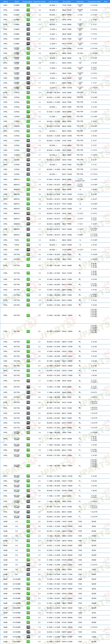Viewport: 110px width, 644px height.
Task: Click PB icon in SAAB 9-5 KOMBI 154kW/210KM row
Action: (x=28, y=641)
